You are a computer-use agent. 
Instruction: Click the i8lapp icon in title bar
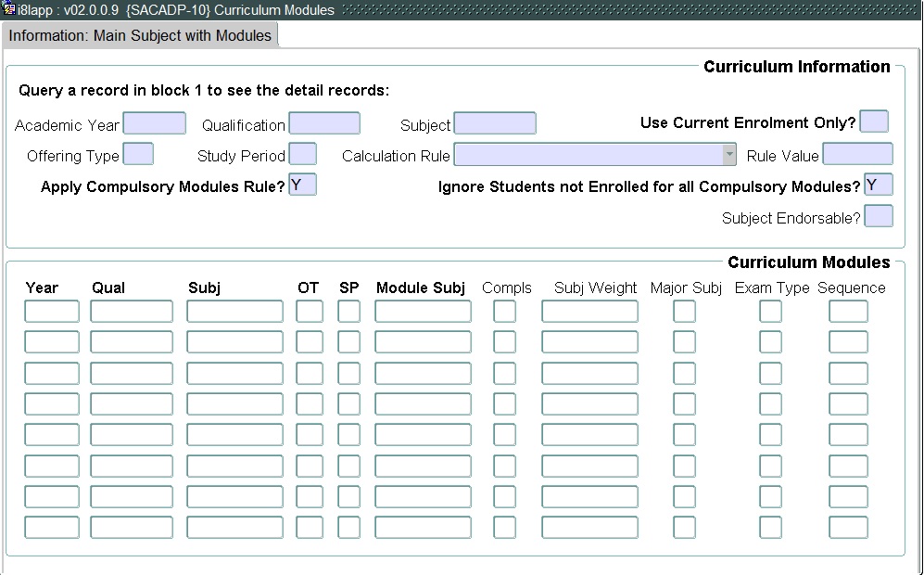pos(9,9)
